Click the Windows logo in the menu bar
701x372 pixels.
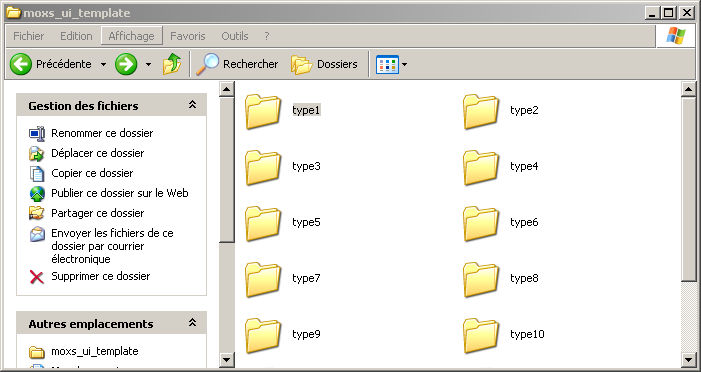pyautogui.click(x=676, y=36)
